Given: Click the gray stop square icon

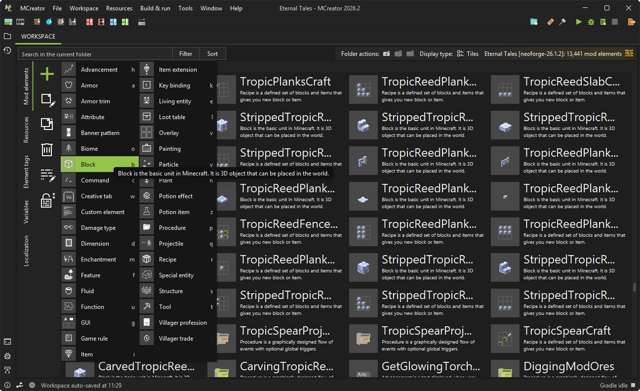Looking at the screenshot, I should (x=615, y=22).
